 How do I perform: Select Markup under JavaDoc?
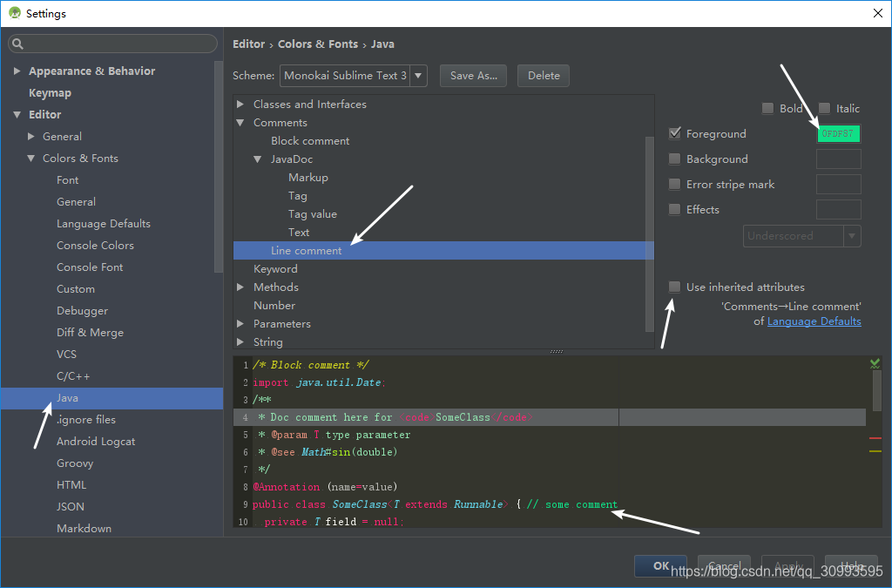pos(308,178)
